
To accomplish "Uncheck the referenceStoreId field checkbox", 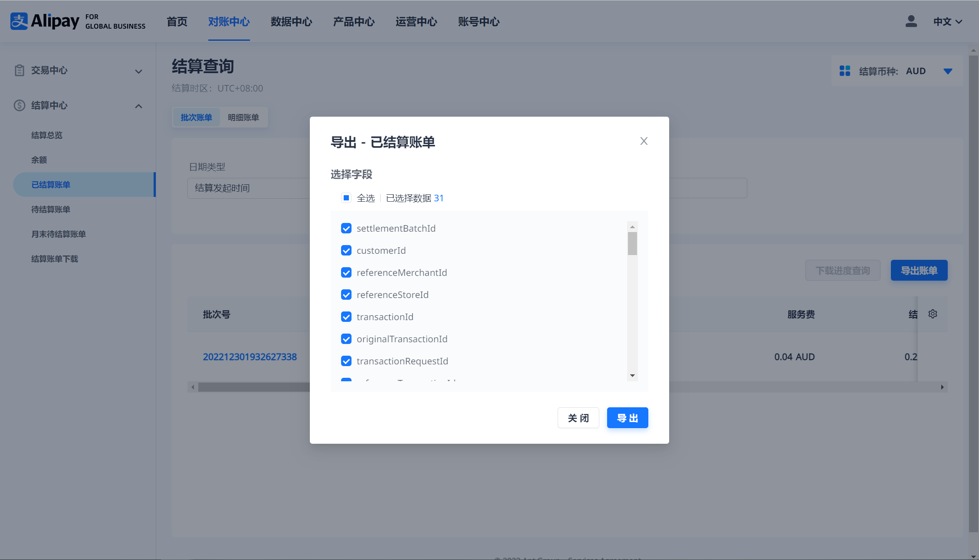I will point(346,295).
